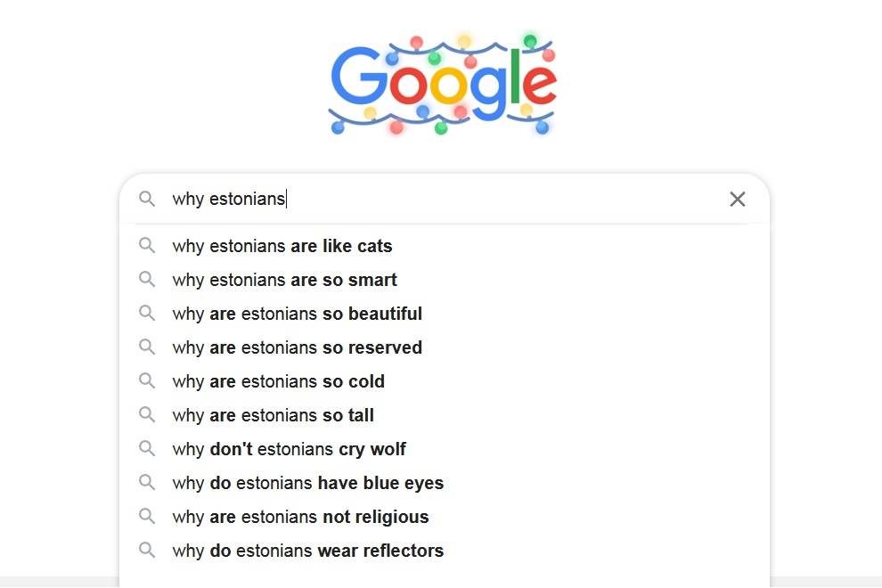Pick 'why are estonians so beautiful' suggestion
The image size is (882, 588).
pos(445,314)
